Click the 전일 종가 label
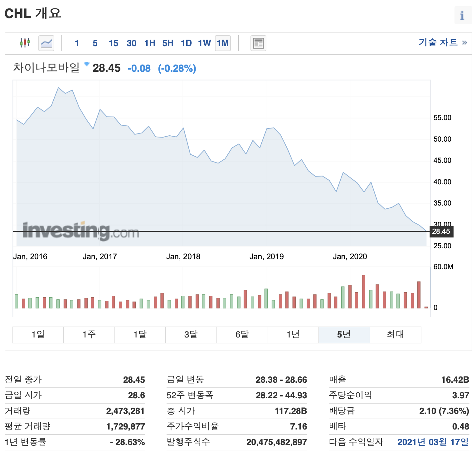 coord(23,380)
